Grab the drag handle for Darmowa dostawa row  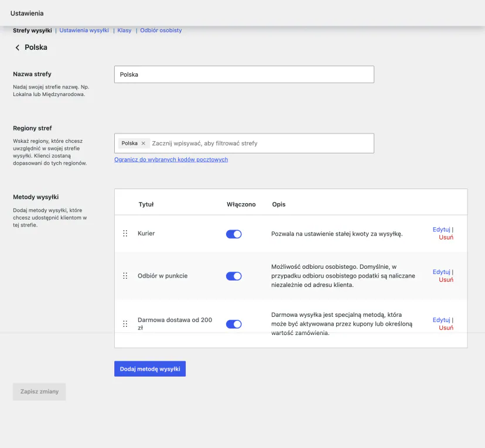click(x=125, y=324)
